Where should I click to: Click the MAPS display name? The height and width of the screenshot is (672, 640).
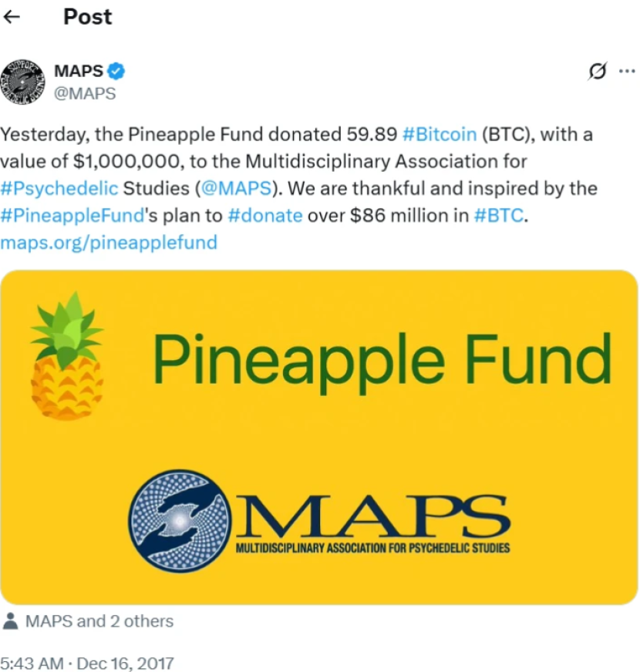point(78,72)
